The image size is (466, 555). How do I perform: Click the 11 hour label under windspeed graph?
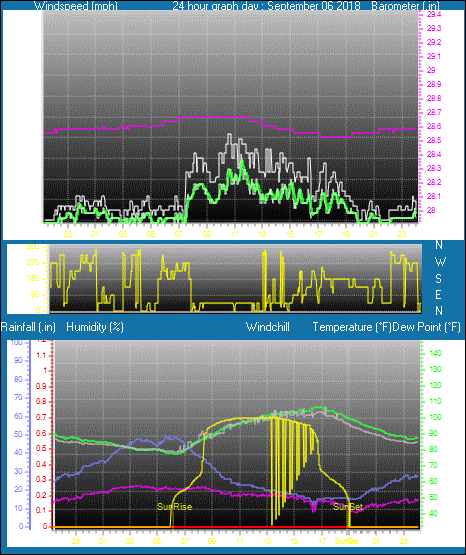[x=235, y=234]
